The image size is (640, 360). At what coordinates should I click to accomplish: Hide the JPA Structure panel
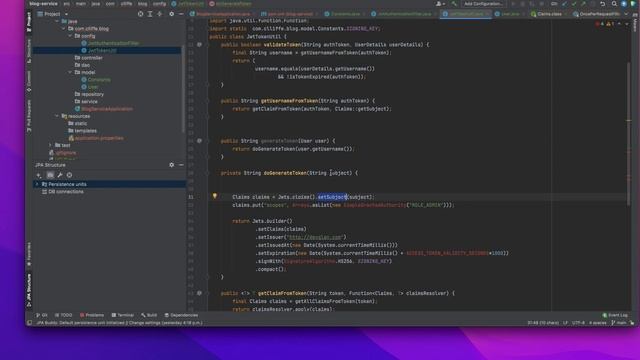click(x=181, y=165)
